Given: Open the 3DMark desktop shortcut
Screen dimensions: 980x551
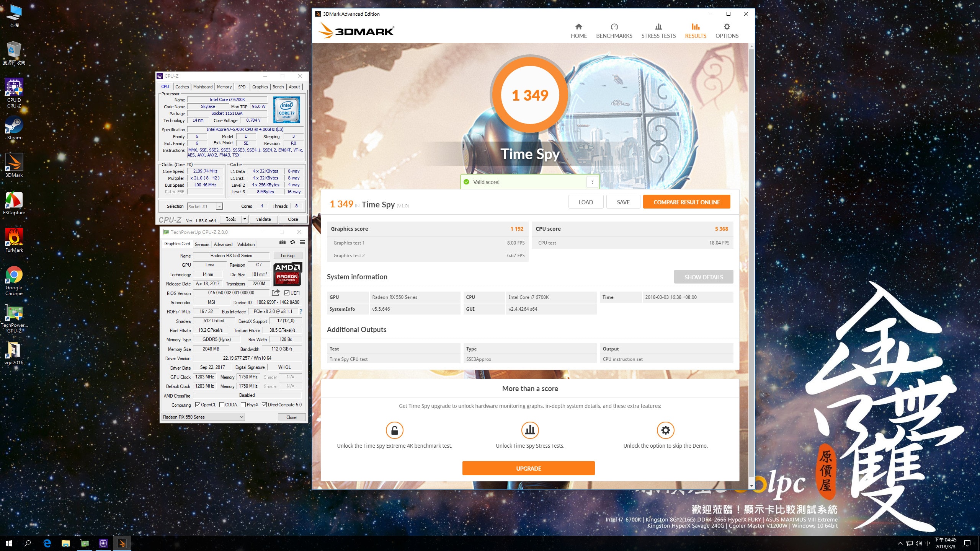Looking at the screenshot, I should 14,165.
